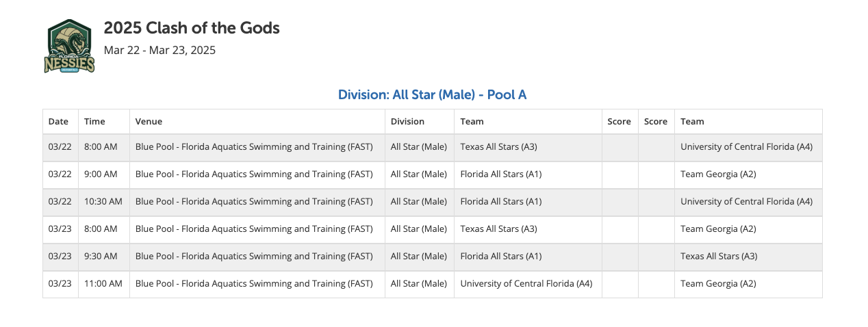The width and height of the screenshot is (868, 327).
Task: Select the 11:00 AM time cell
Action: 103,283
